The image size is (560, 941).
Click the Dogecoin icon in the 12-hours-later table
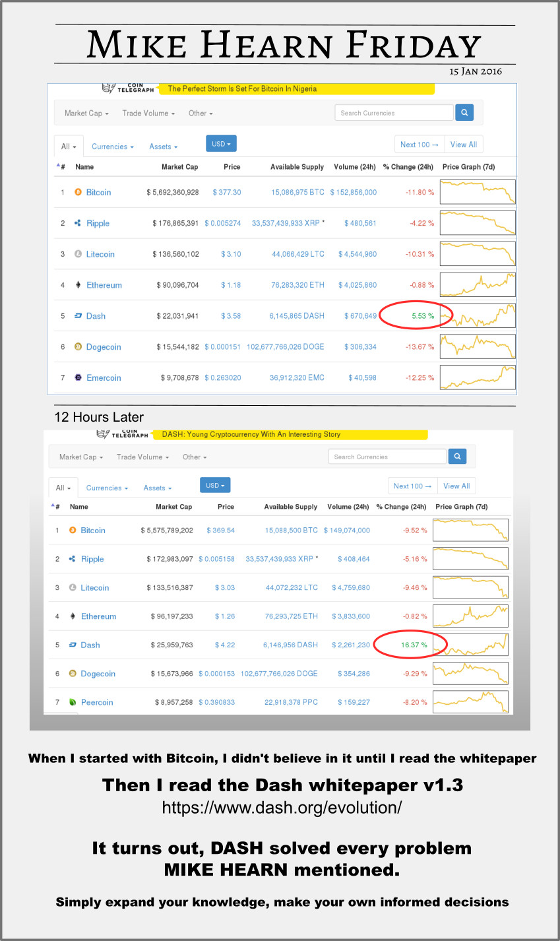pos(73,674)
